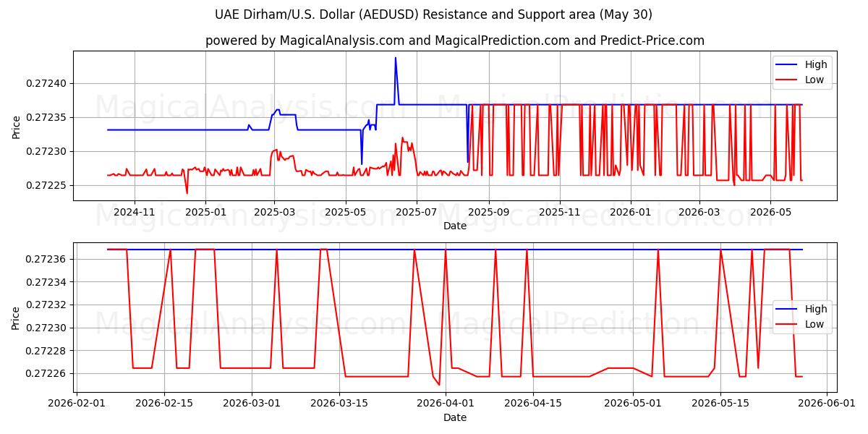
Task: Click the 0.27232 tick label in bottom chart
Action: point(46,305)
